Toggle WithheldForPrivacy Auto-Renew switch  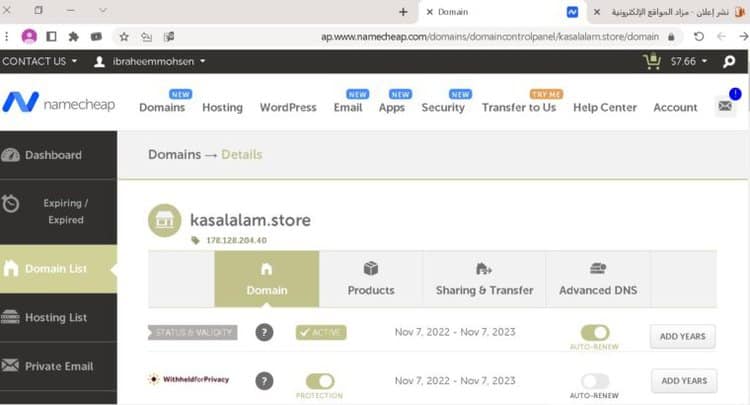(x=595, y=381)
